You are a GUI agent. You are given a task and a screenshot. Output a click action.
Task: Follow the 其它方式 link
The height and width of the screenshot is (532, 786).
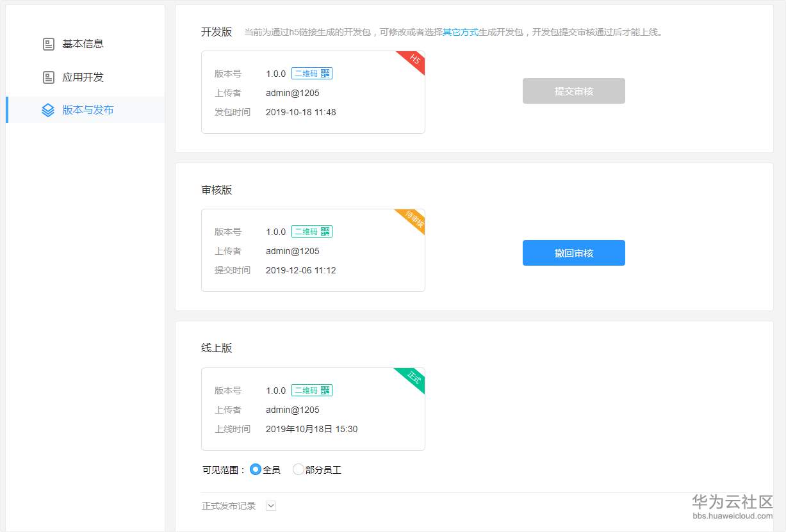tap(461, 32)
